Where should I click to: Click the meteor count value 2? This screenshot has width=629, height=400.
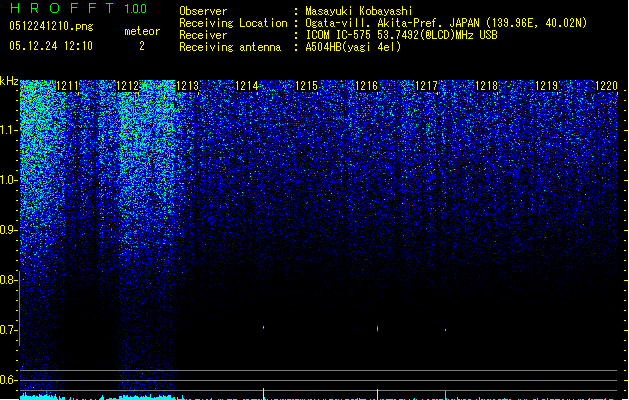click(142, 46)
